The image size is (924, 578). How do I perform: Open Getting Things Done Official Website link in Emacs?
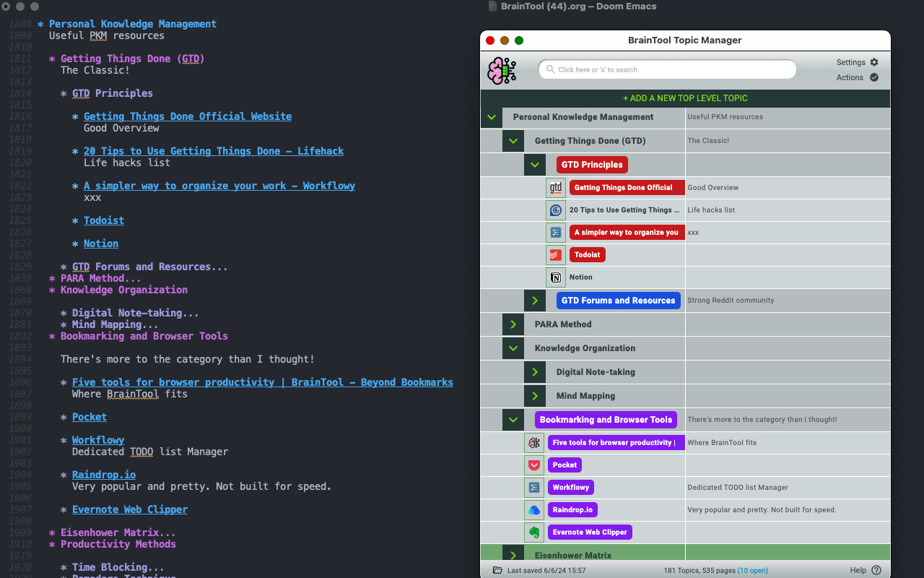[188, 116]
